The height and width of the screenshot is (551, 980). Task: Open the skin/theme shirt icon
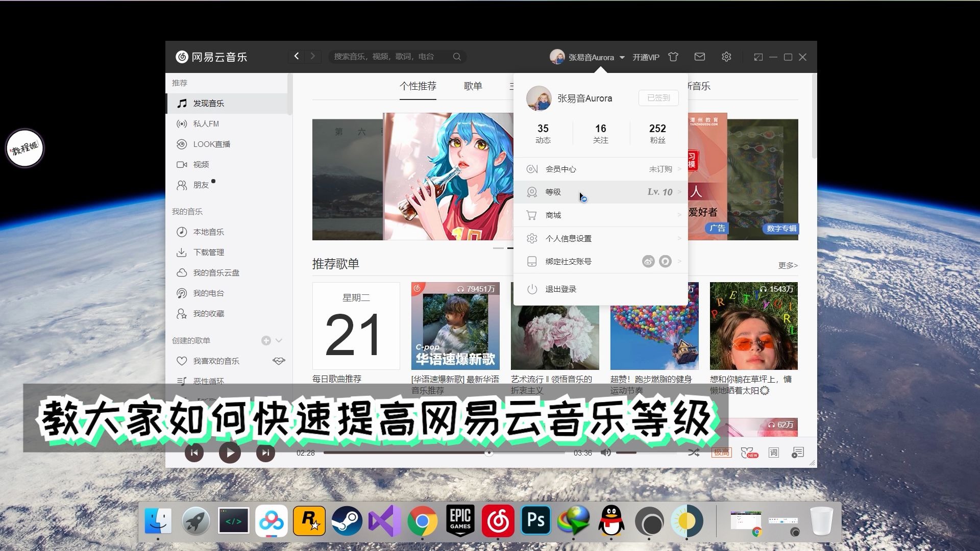point(673,57)
